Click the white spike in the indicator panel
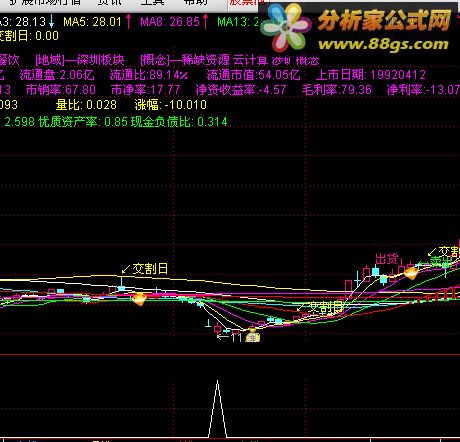The width and height of the screenshot is (460, 442). [217, 409]
